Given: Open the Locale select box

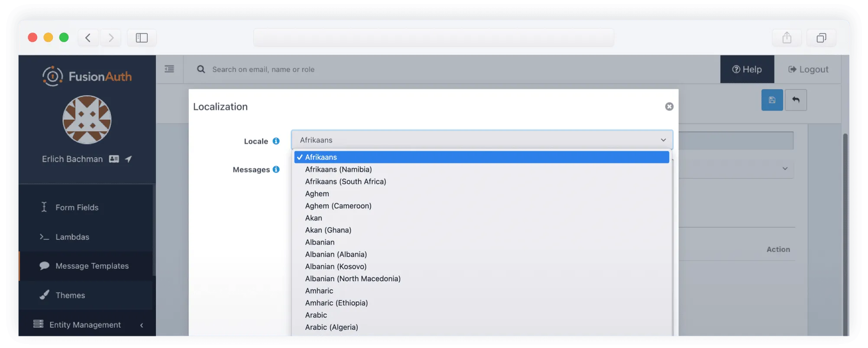Looking at the screenshot, I should (482, 140).
